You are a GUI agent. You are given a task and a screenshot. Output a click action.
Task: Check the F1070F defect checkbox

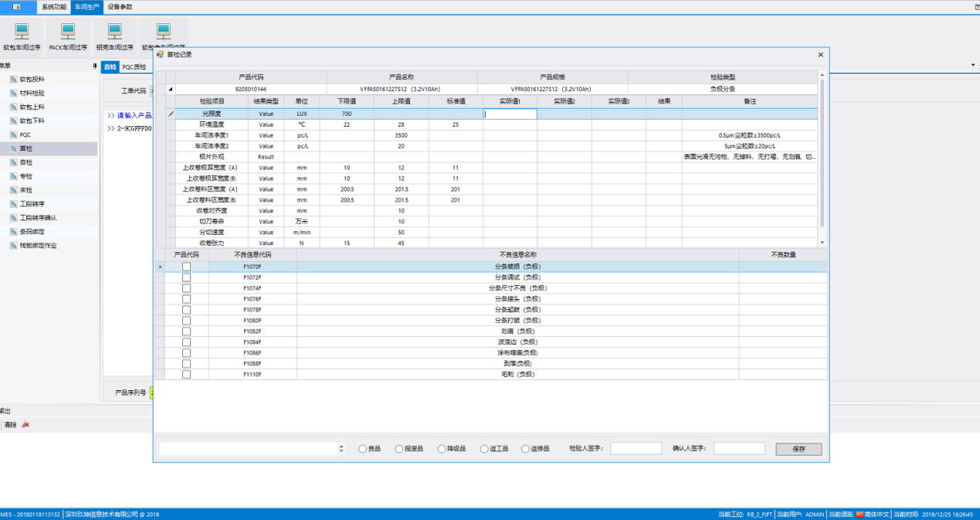(186, 267)
